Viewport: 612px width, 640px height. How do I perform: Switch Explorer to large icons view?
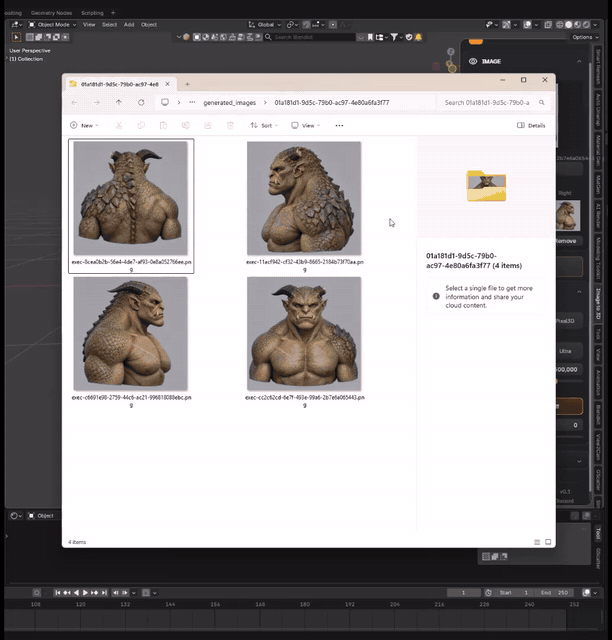tap(548, 542)
